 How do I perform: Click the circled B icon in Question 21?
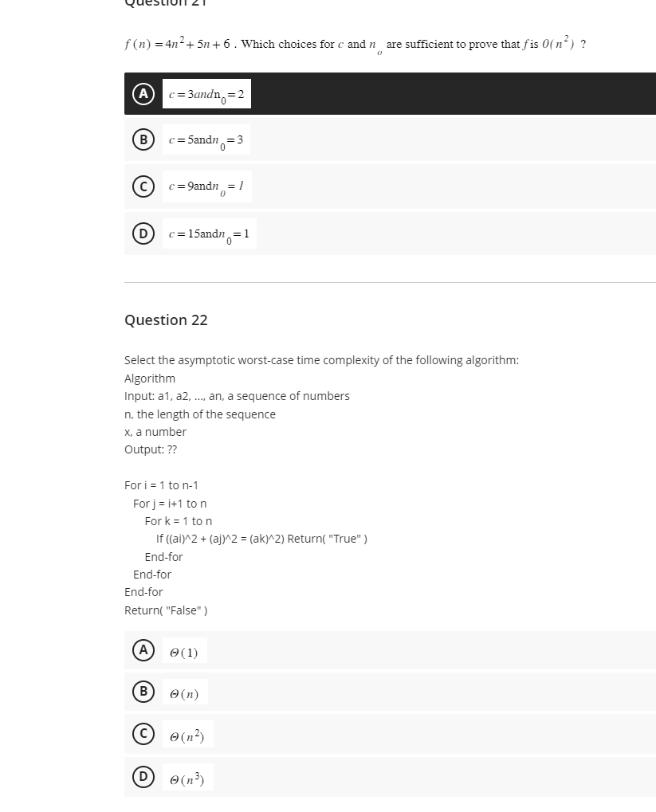click(143, 139)
